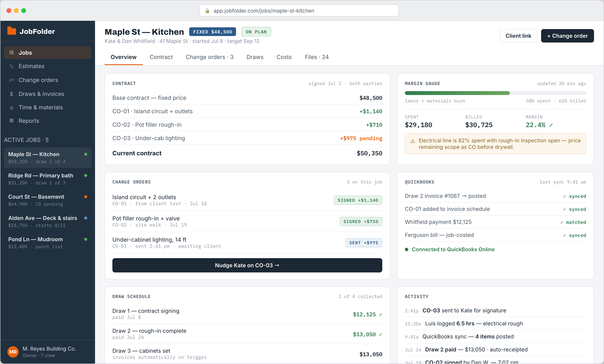Click green status dot on Maple St job
Viewport: 604px width, 364px height.
coord(86,154)
